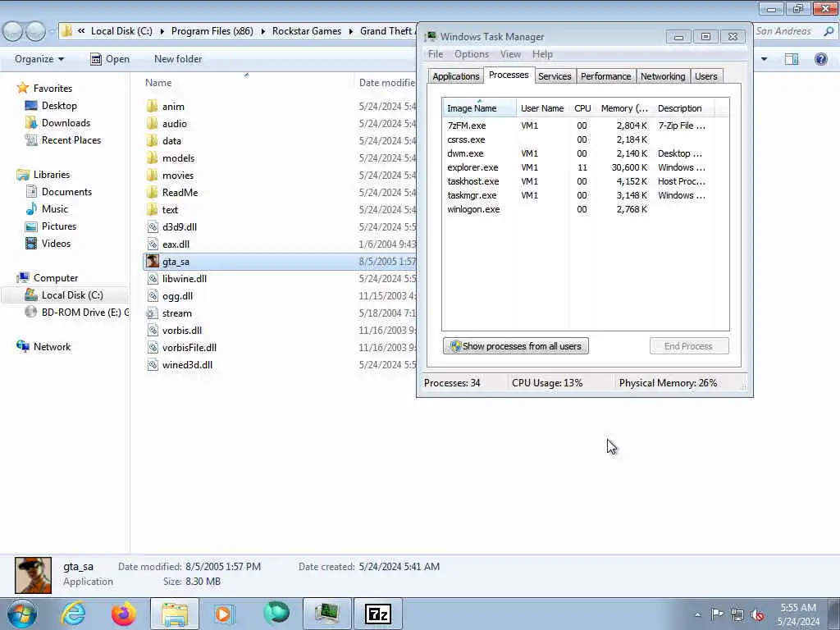Switch to the Users tab
This screenshot has width=840, height=630.
705,76
